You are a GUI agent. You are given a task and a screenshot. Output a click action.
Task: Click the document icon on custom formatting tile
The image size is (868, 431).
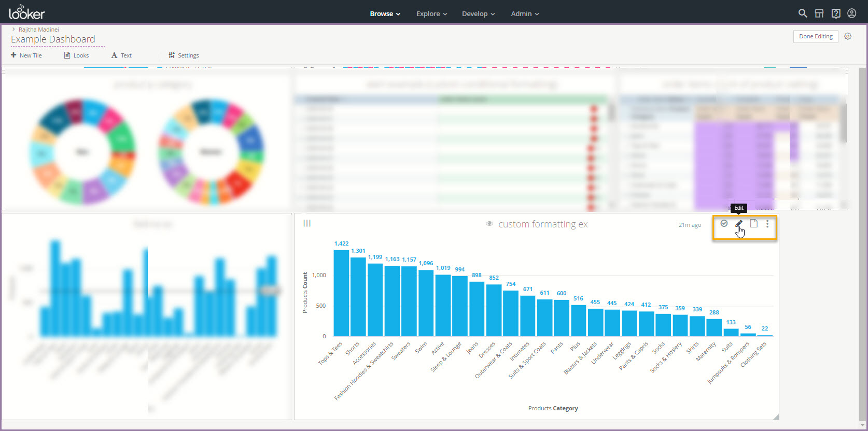[754, 224]
